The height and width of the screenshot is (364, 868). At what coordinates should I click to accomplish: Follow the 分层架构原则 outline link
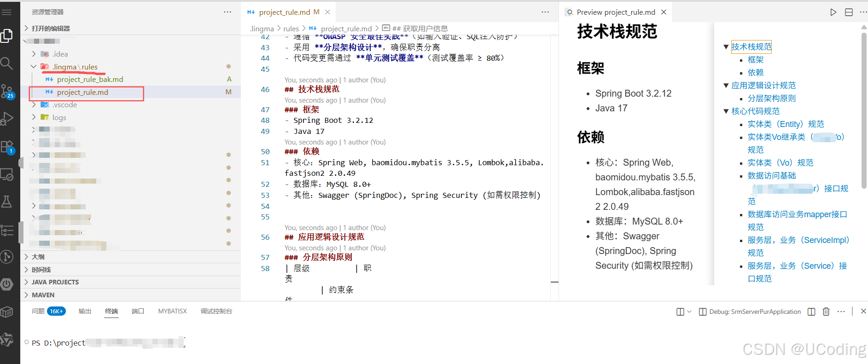pyautogui.click(x=772, y=98)
